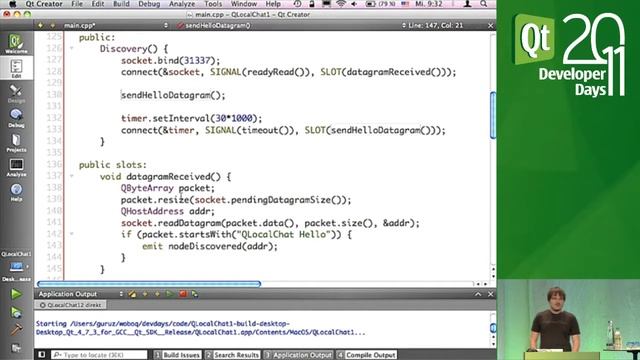This screenshot has width=640, height=360.
Task: Click the QHostAddress addr; line
Action: point(168,211)
